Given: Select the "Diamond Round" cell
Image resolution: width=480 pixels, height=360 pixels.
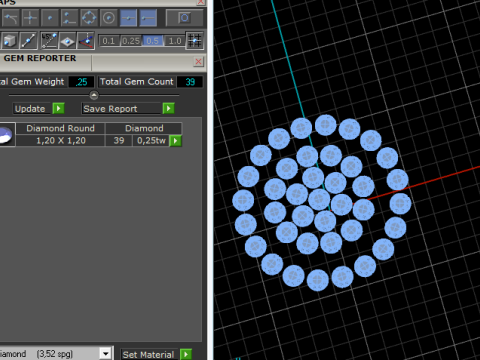Looking at the screenshot, I should coord(61,128).
